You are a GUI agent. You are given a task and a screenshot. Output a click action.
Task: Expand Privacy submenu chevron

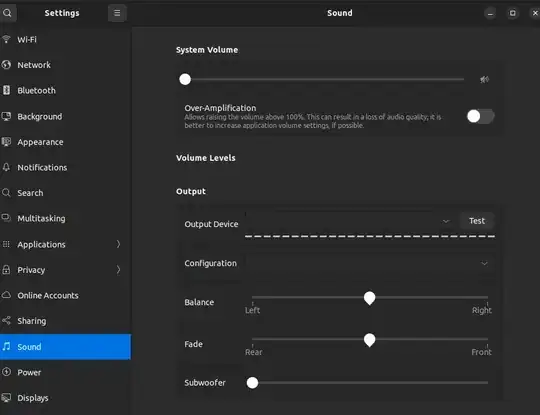click(x=118, y=270)
